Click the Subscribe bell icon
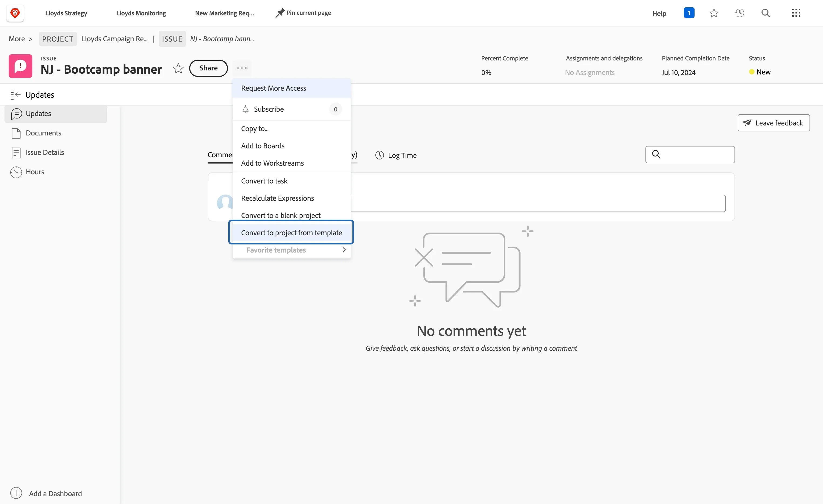823x504 pixels. [246, 109]
